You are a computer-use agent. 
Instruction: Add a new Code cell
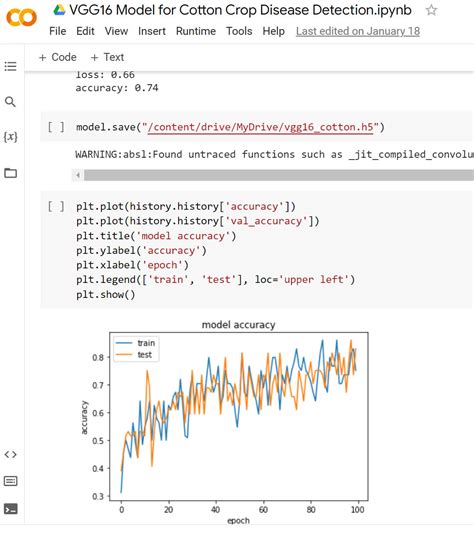[57, 57]
